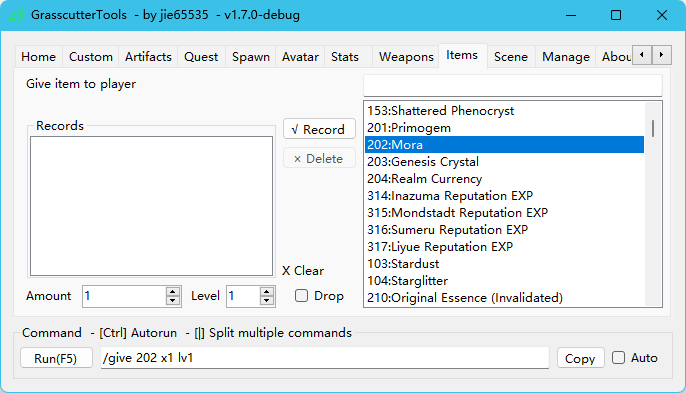Toggle the Auto checkbox
Image resolution: width=686 pixels, height=393 pixels.
pyautogui.click(x=618, y=358)
